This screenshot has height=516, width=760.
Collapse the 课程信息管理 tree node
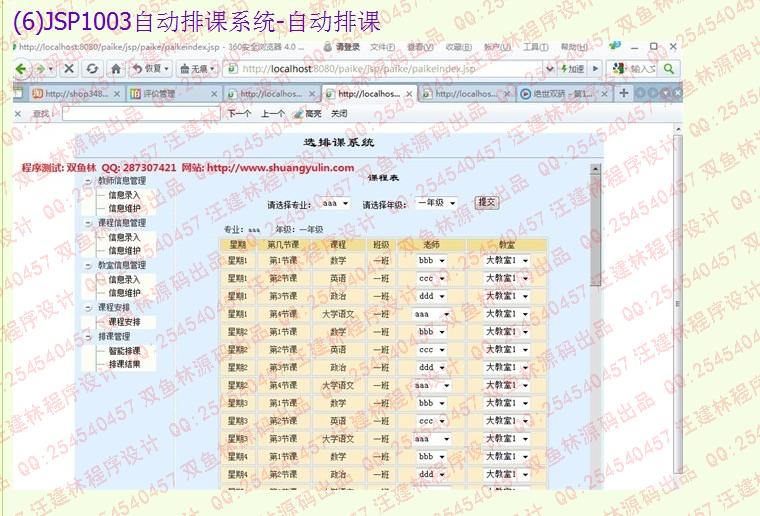[88, 223]
